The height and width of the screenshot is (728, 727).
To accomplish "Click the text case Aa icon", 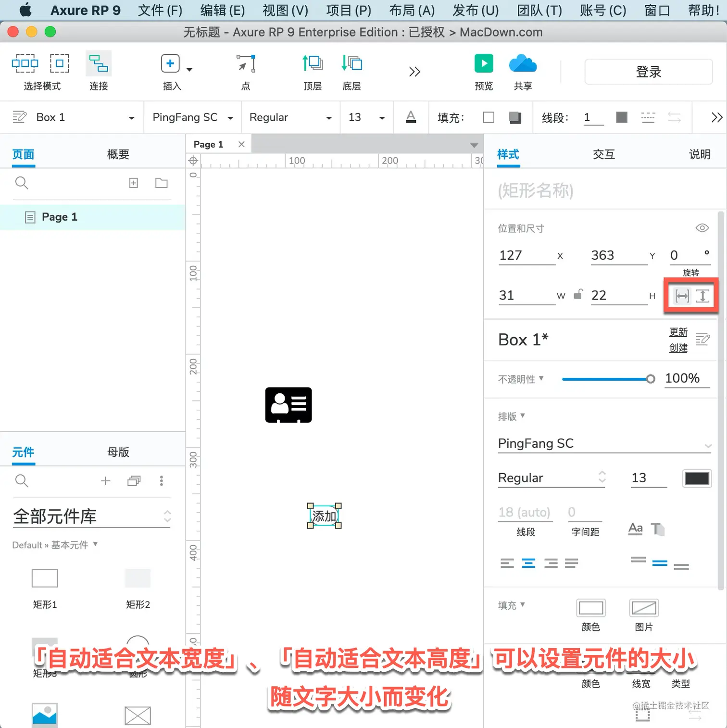I will point(636,529).
